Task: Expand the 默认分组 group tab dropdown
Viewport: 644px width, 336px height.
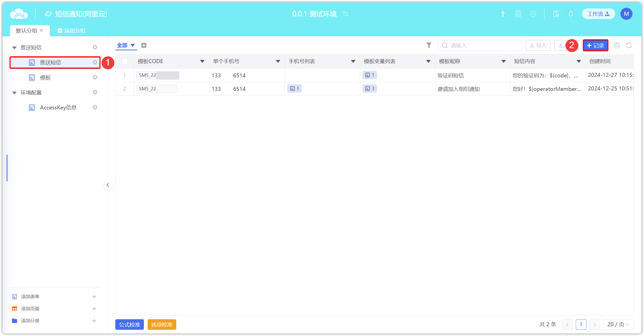Action: click(41, 31)
